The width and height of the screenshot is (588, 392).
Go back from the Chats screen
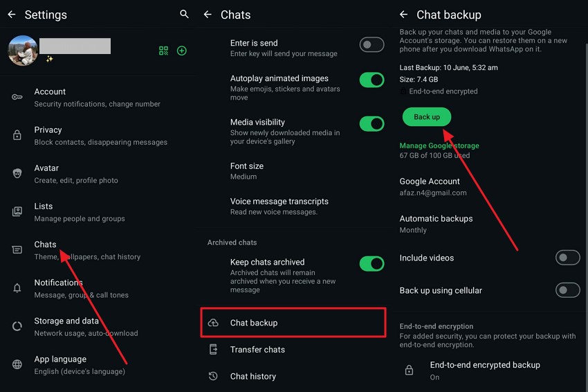pyautogui.click(x=208, y=15)
